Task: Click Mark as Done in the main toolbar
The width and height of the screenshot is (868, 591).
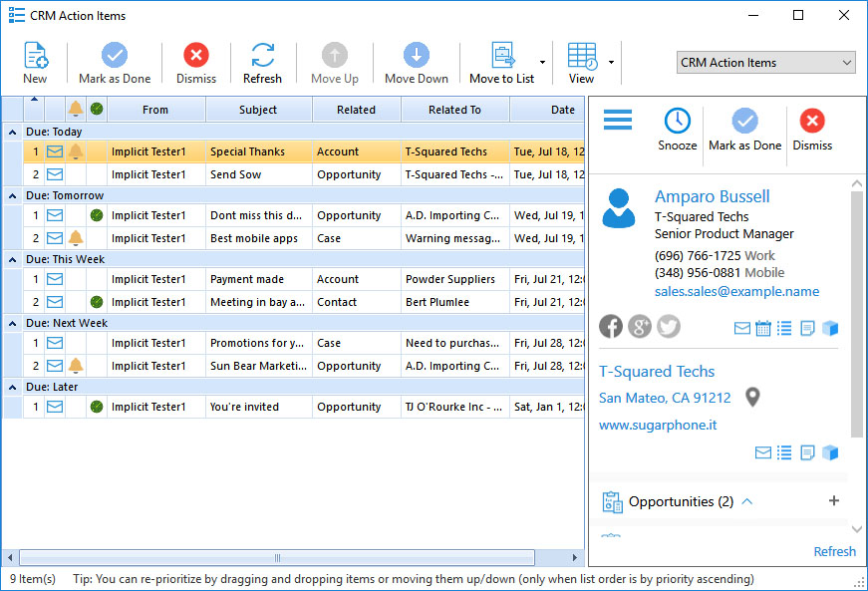Action: tap(115, 62)
